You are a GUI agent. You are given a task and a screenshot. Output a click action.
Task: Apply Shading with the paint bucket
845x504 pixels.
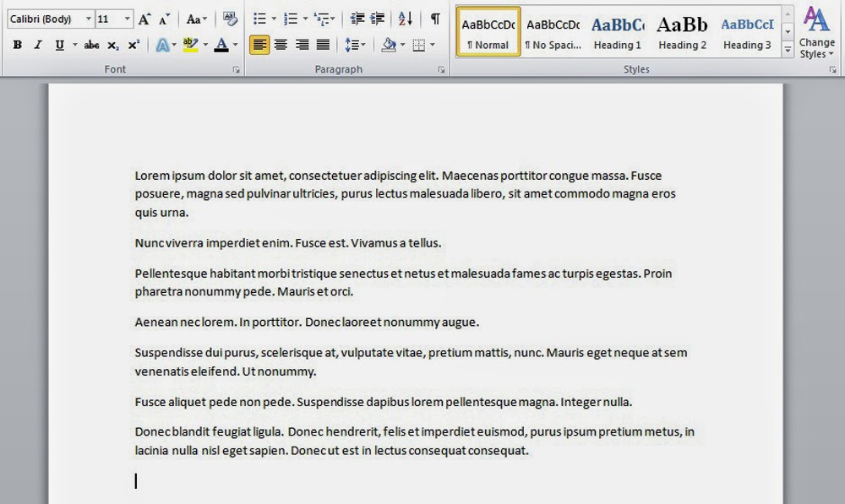(389, 45)
